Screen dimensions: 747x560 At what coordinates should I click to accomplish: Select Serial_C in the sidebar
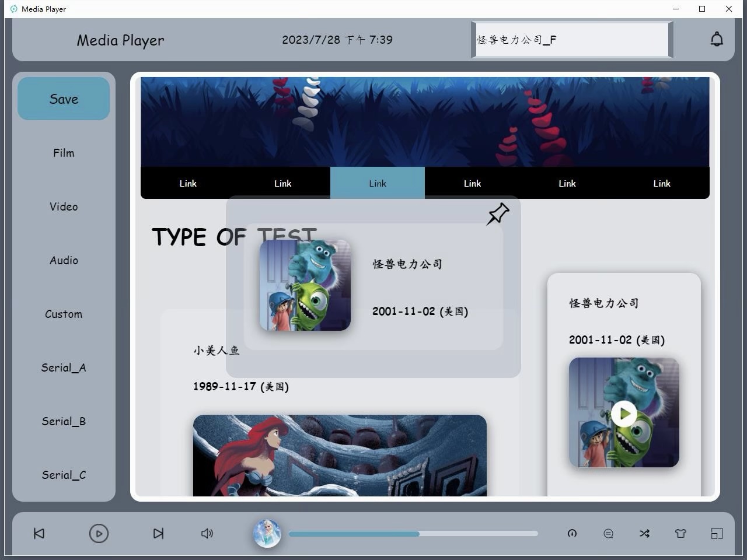click(x=64, y=475)
